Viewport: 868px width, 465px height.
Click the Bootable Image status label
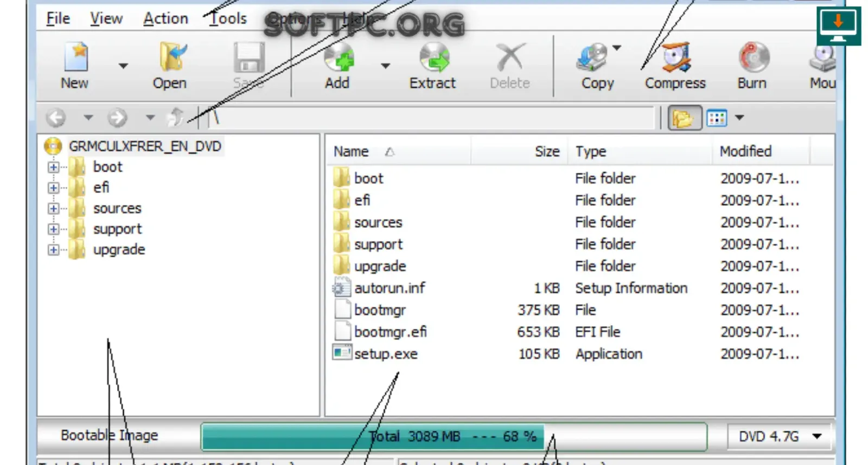pos(109,435)
